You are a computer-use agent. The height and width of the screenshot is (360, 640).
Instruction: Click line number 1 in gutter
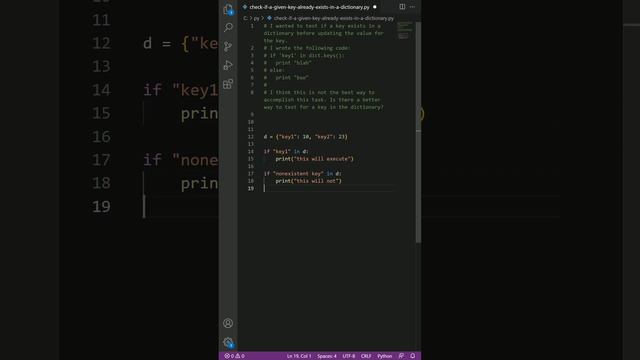pyautogui.click(x=252, y=26)
